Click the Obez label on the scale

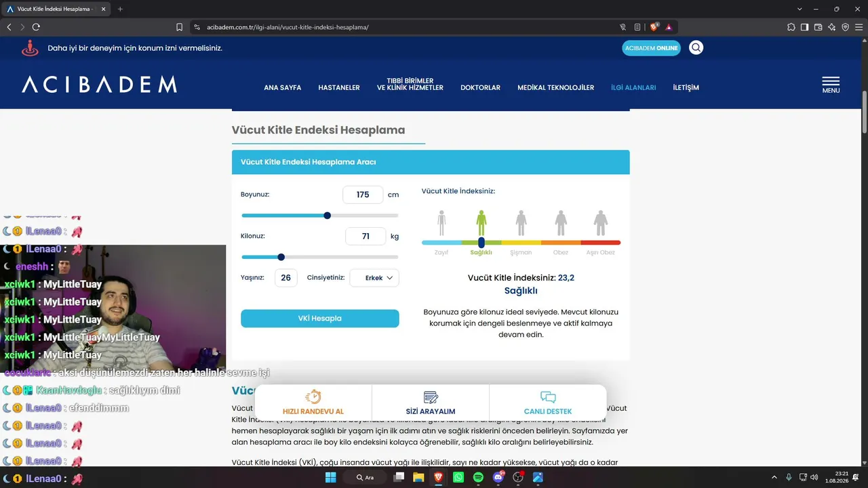tap(561, 252)
